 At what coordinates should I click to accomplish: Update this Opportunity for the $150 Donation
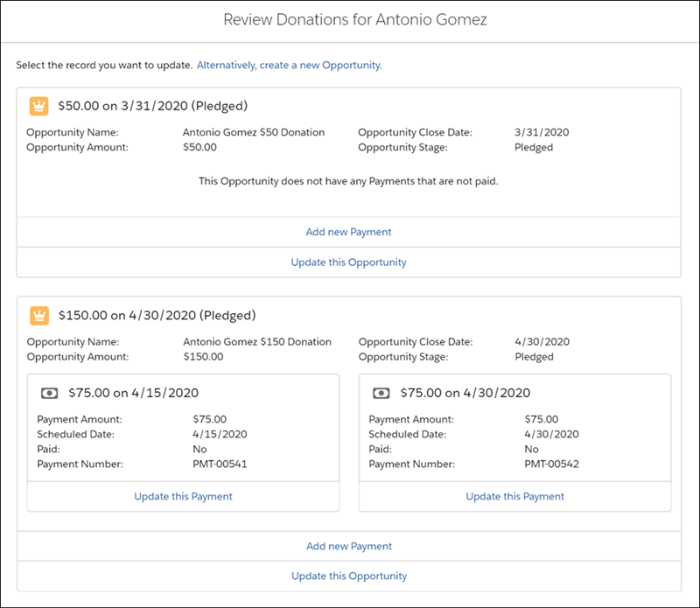click(349, 577)
